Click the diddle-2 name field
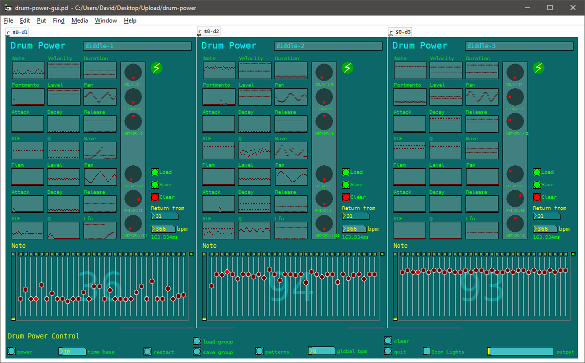585x363 pixels. coord(328,46)
